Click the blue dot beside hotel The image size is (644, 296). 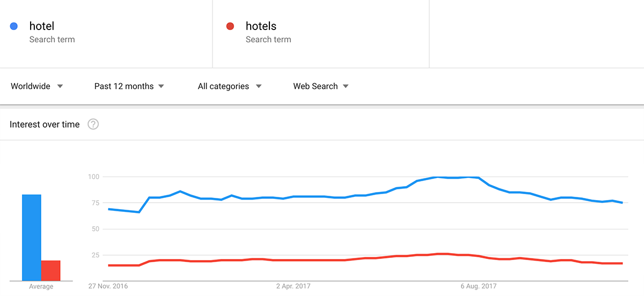pyautogui.click(x=14, y=26)
